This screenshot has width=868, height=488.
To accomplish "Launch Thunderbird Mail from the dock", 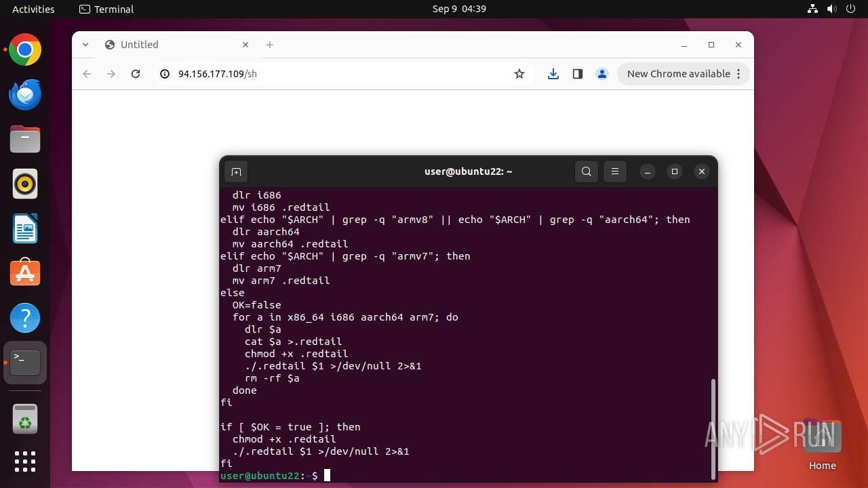I will (25, 95).
